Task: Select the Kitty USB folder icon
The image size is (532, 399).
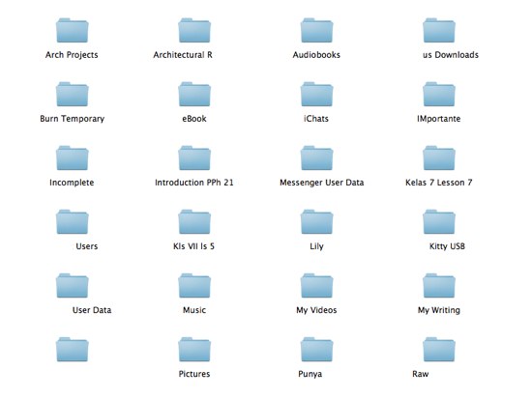Action: [x=439, y=222]
